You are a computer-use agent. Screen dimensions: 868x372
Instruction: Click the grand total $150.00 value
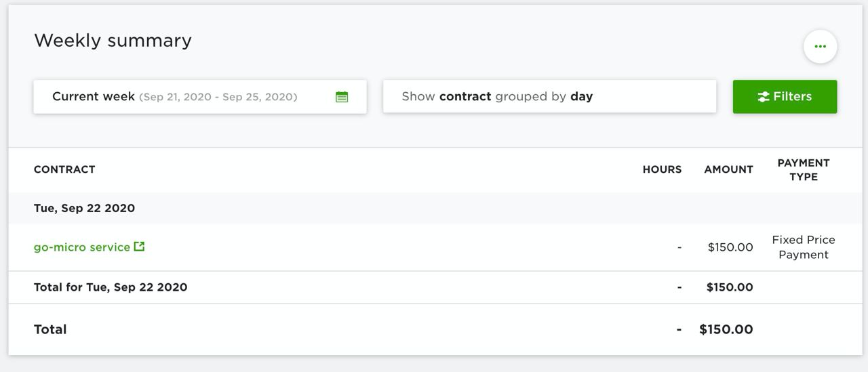(x=726, y=329)
